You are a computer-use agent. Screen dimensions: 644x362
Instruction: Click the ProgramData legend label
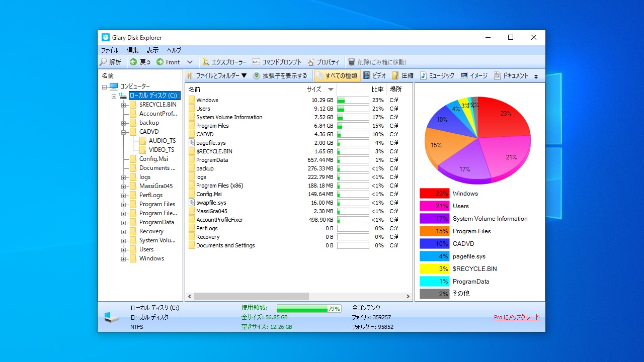point(471,282)
